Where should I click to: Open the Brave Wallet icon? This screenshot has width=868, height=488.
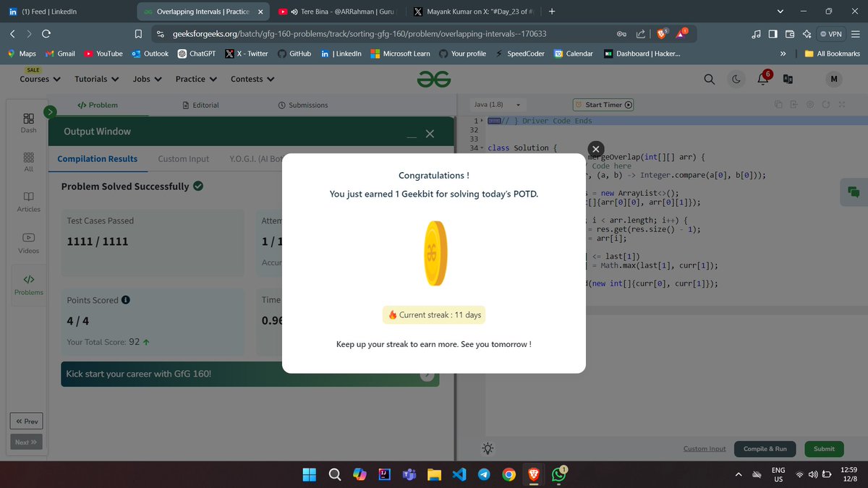[790, 34]
